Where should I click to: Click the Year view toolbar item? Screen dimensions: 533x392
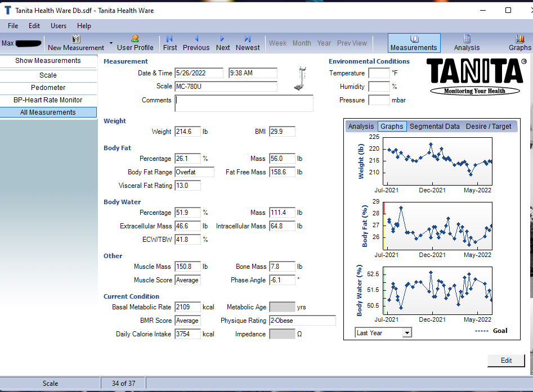pyautogui.click(x=324, y=43)
